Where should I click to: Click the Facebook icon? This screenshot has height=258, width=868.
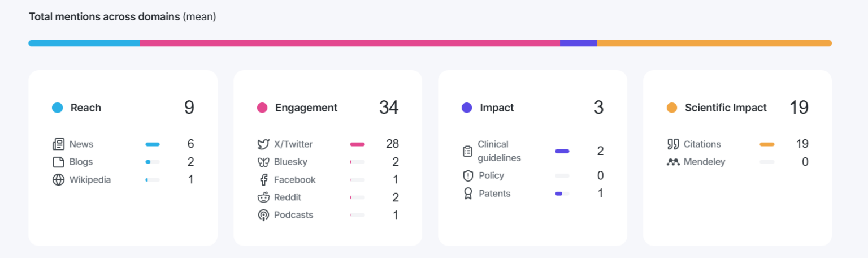pyautogui.click(x=263, y=180)
